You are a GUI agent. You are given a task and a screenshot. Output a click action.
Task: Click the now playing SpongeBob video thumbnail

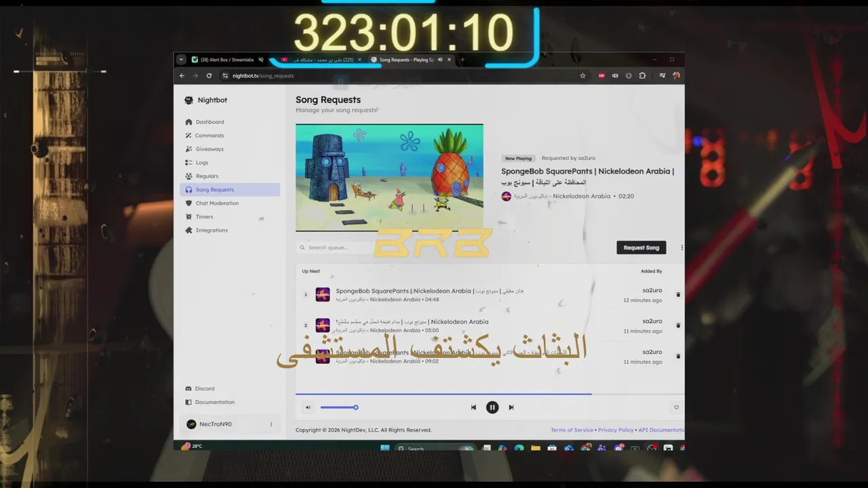coord(389,177)
